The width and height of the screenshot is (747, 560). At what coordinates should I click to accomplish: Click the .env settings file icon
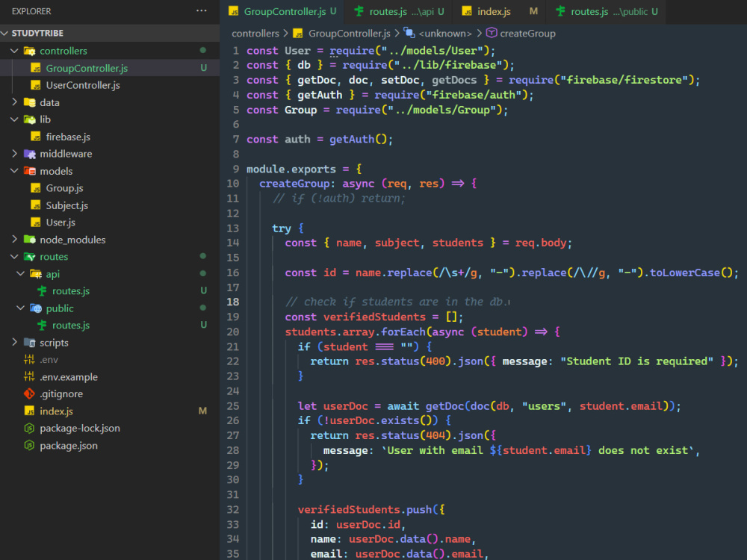point(30,359)
